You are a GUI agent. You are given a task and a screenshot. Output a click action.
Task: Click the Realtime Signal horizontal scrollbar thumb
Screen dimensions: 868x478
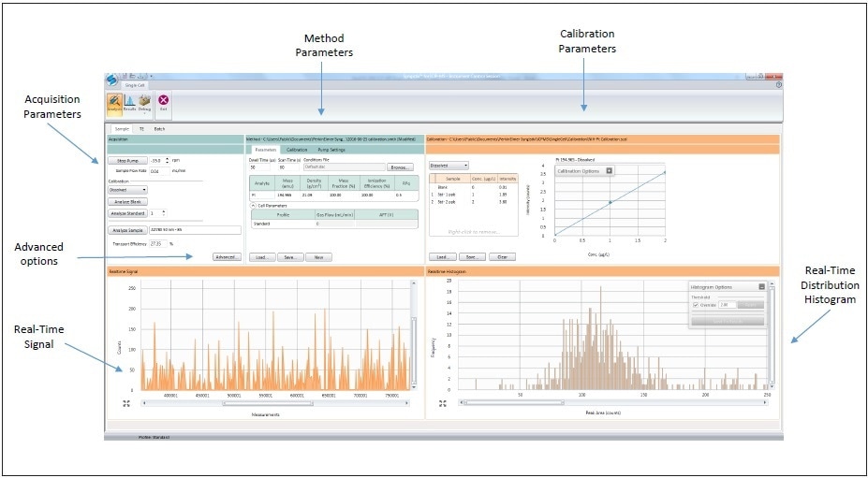point(268,403)
